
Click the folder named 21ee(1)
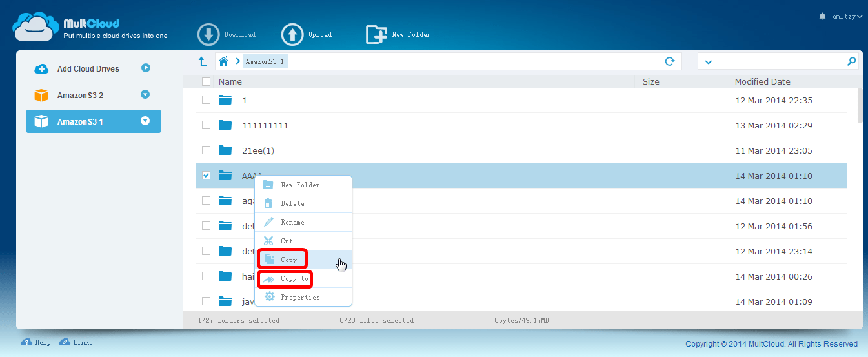259,150
